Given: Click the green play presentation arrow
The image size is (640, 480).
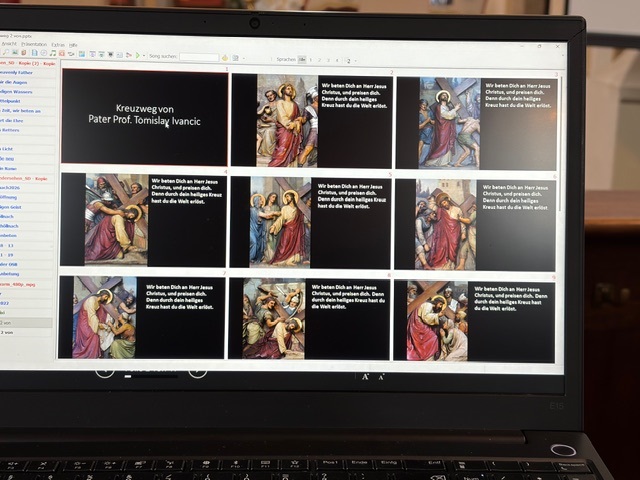Looking at the screenshot, I should (x=137, y=56).
